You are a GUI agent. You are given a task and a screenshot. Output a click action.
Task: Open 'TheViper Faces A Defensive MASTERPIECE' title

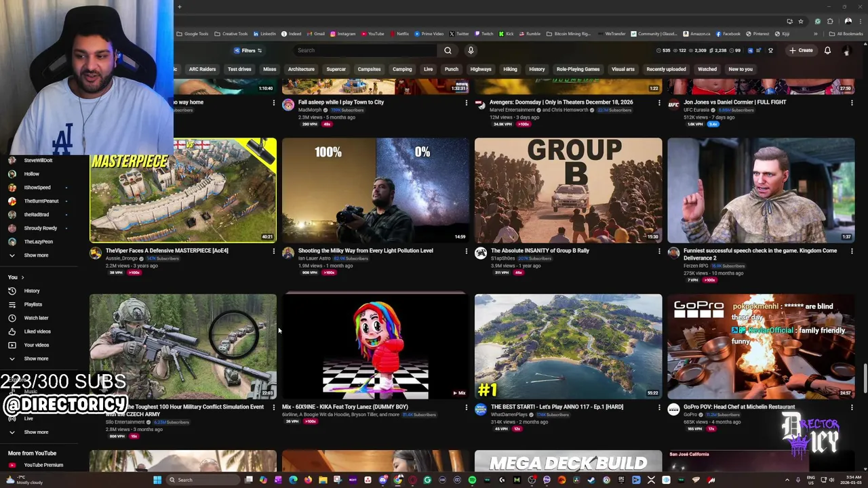click(x=167, y=251)
